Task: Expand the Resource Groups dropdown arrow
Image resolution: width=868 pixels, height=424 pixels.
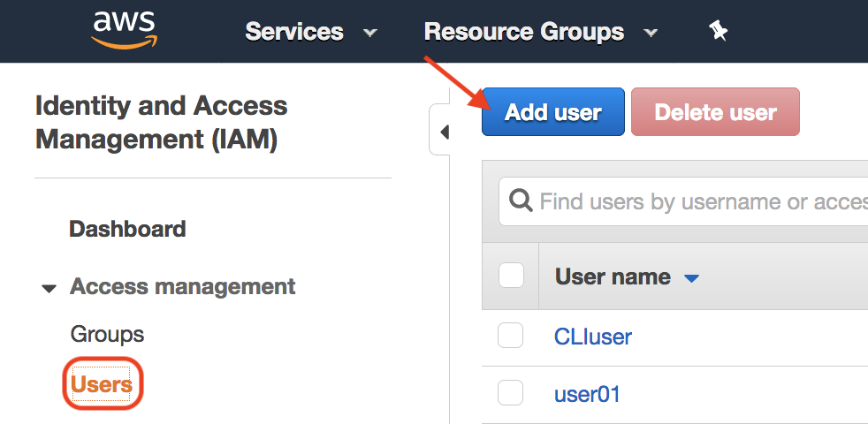Action: point(651,33)
